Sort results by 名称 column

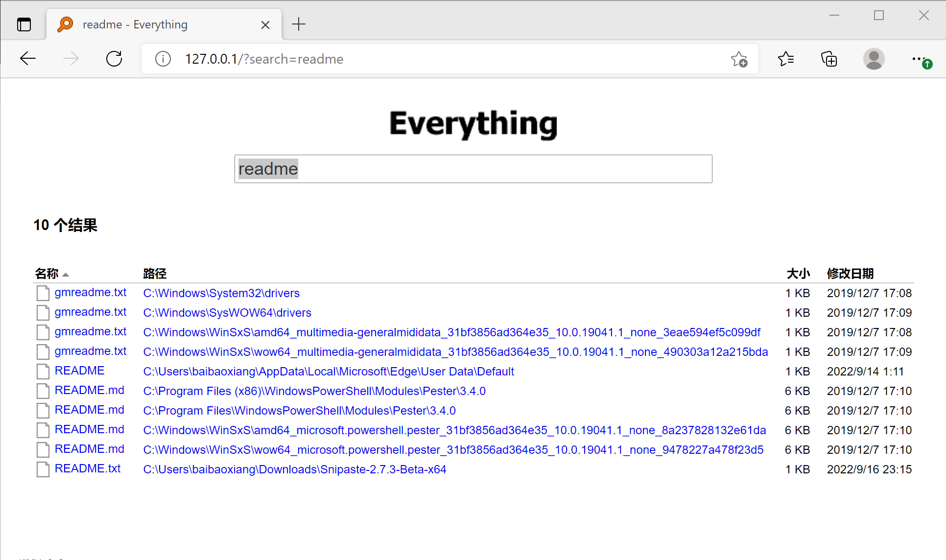click(x=47, y=274)
